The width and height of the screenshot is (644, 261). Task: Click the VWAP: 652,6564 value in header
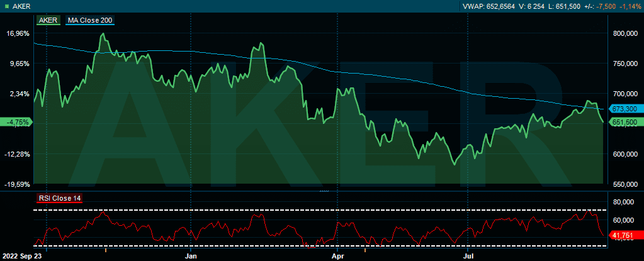click(489, 6)
